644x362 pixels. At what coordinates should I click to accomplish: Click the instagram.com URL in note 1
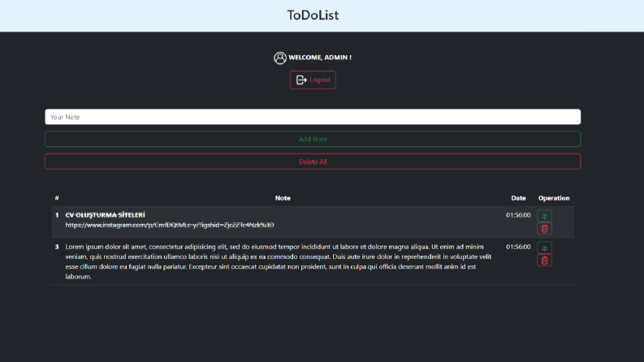[x=170, y=225]
